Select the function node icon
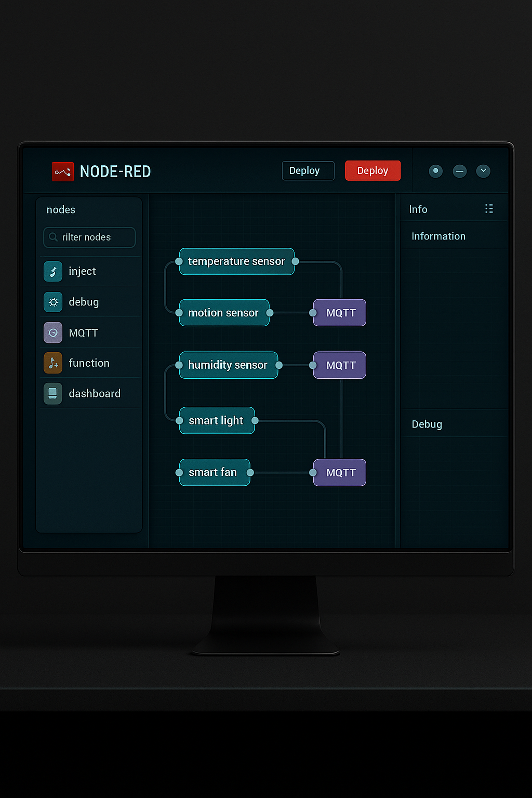Viewport: 532px width, 798px height. (53, 363)
